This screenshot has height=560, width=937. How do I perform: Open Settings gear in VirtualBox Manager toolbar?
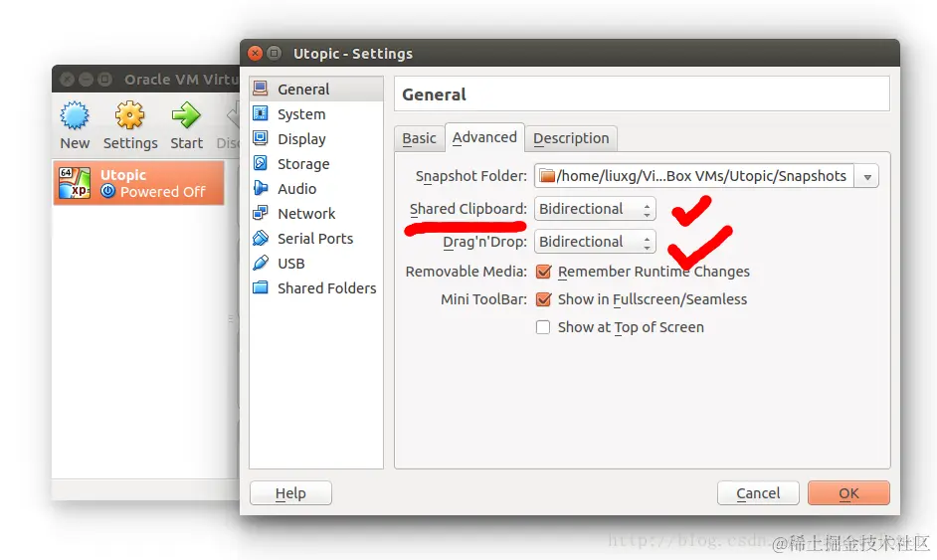pyautogui.click(x=129, y=115)
